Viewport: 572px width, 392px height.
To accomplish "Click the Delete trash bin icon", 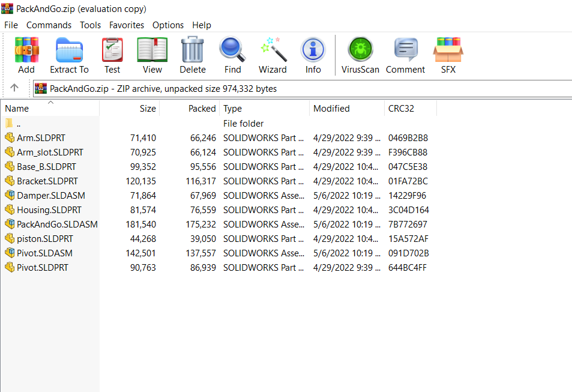I will click(x=193, y=50).
